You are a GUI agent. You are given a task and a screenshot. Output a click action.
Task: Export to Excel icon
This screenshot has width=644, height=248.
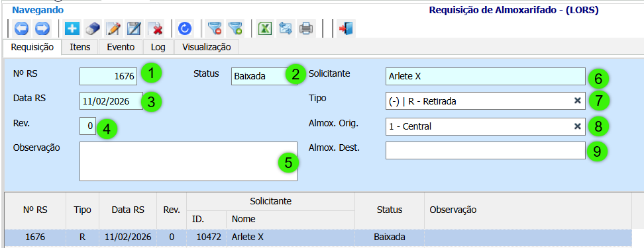tap(266, 28)
